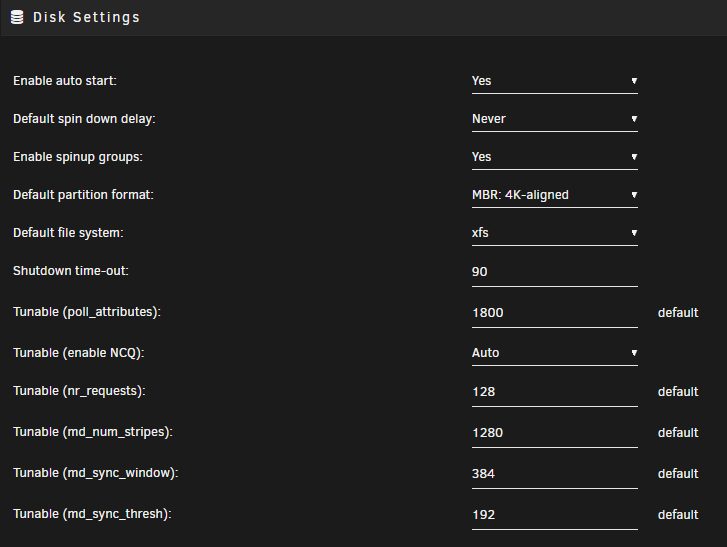This screenshot has width=727, height=547.
Task: Click the poll_attributes input field
Action: tap(555, 313)
